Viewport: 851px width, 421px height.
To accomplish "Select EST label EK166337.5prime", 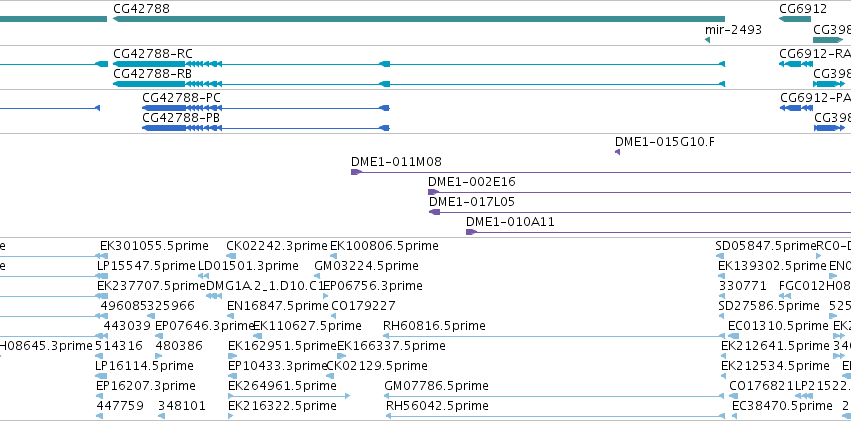I will pyautogui.click(x=391, y=345).
